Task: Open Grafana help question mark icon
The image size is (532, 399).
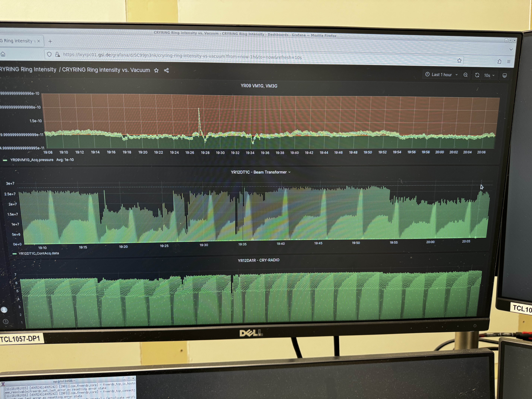Action: point(6,322)
